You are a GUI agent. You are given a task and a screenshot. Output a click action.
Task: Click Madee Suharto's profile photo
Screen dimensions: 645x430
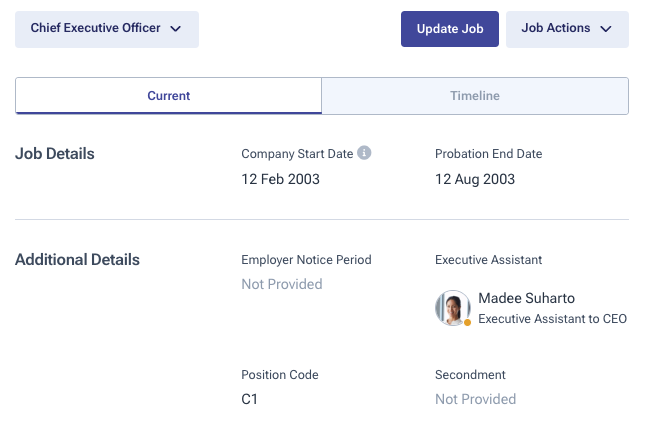[453, 308]
